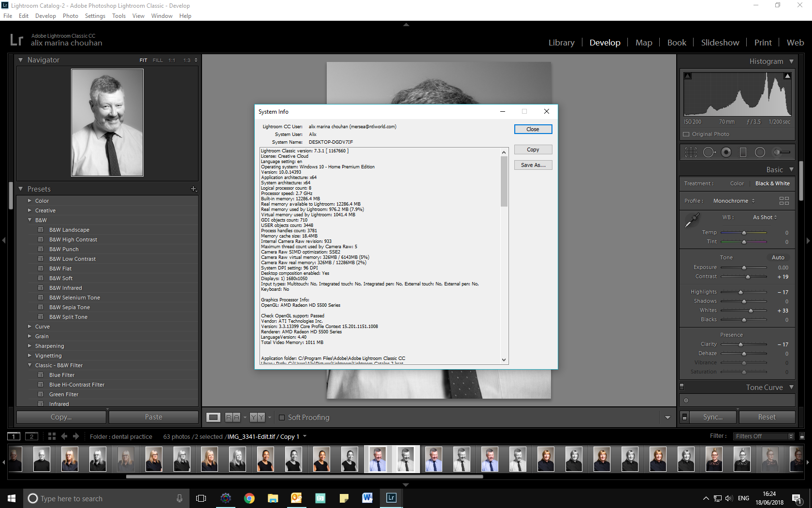Open the profile browser grid icon
The image size is (812, 508).
tap(784, 201)
